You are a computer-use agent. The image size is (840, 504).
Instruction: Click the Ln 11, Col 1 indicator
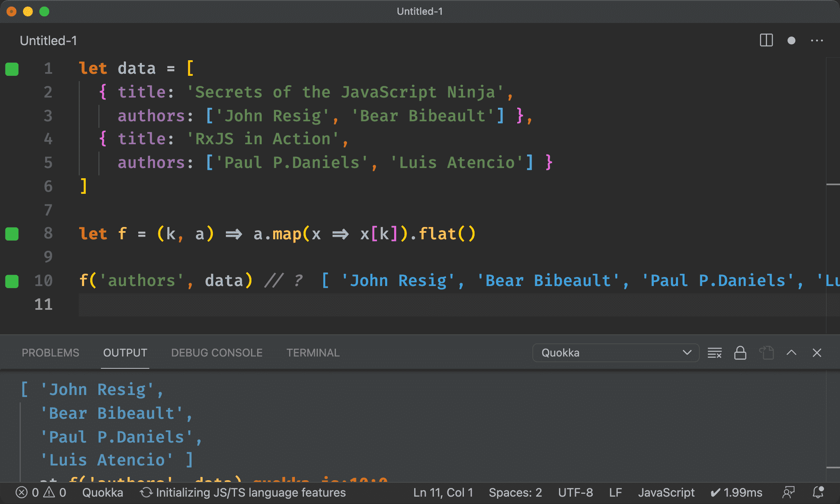(x=443, y=493)
